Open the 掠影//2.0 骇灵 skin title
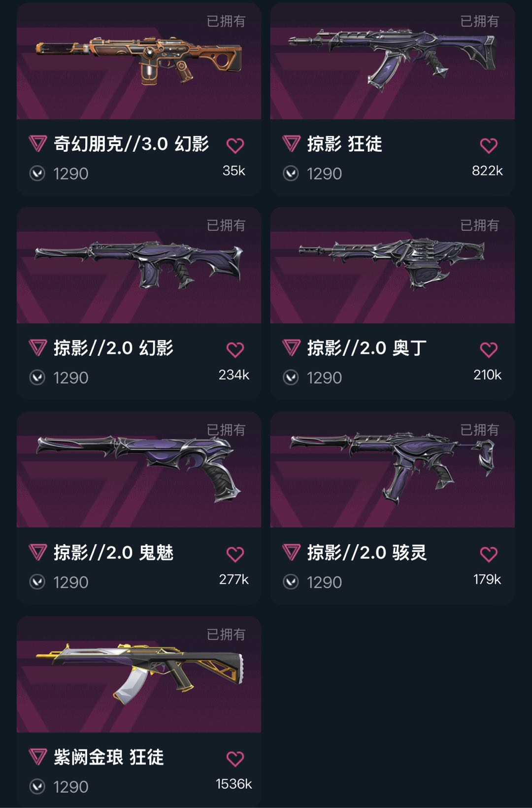The height and width of the screenshot is (808, 532). point(366,553)
